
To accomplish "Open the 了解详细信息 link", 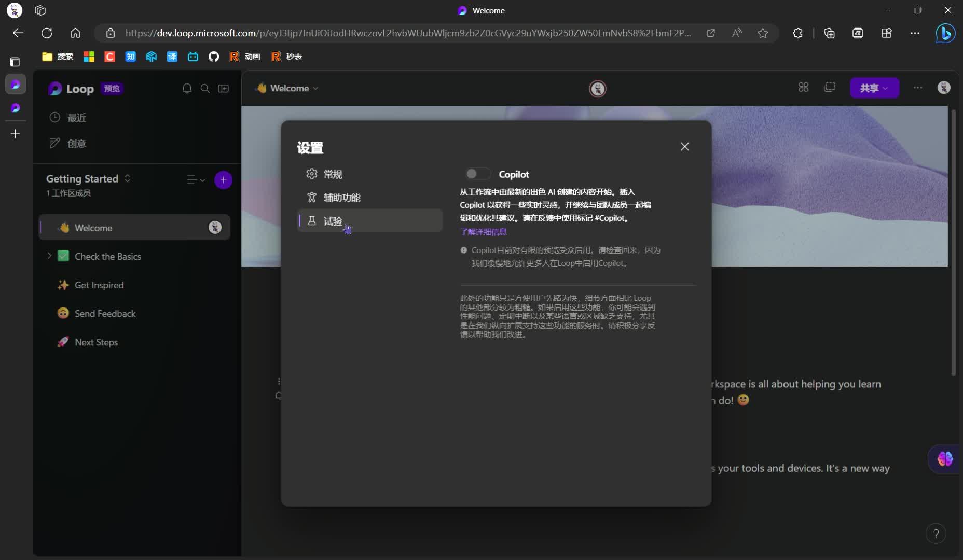I will (483, 232).
